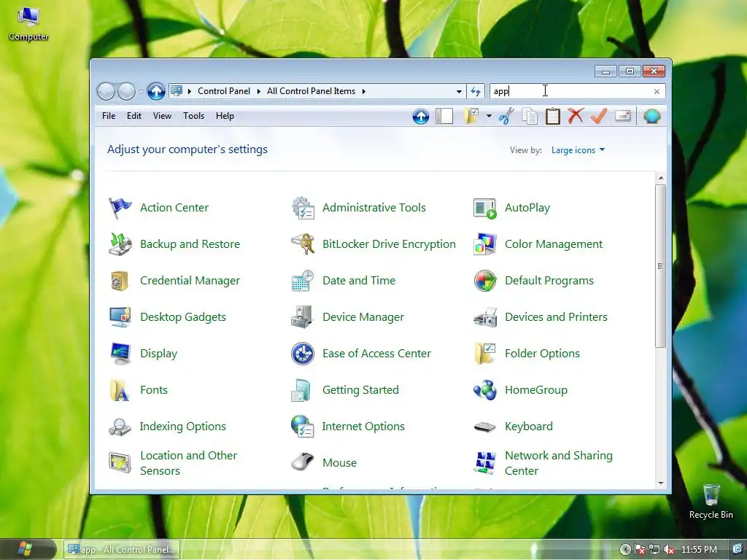The height and width of the screenshot is (560, 747).
Task: Open the View menu
Action: click(162, 116)
